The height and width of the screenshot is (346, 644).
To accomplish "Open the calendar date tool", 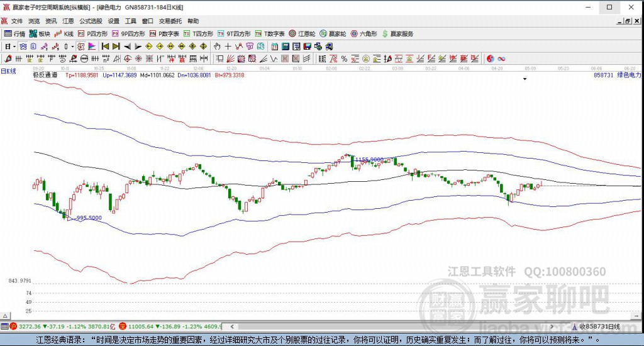I will pyautogui.click(x=274, y=47).
